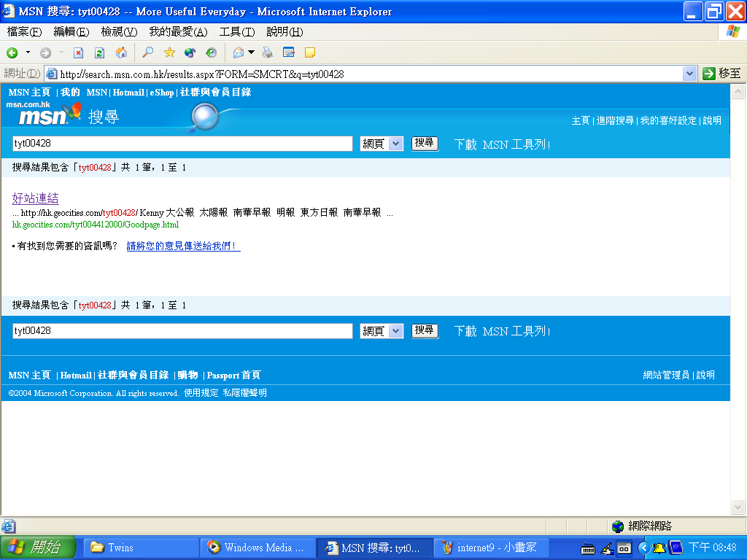The height and width of the screenshot is (560, 747).
Task: Click the page icon beside the URL
Action: click(x=52, y=74)
